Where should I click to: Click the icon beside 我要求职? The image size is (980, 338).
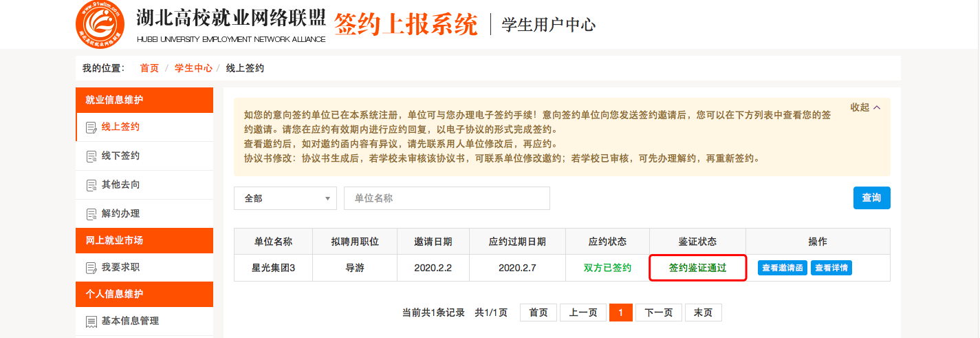[91, 268]
